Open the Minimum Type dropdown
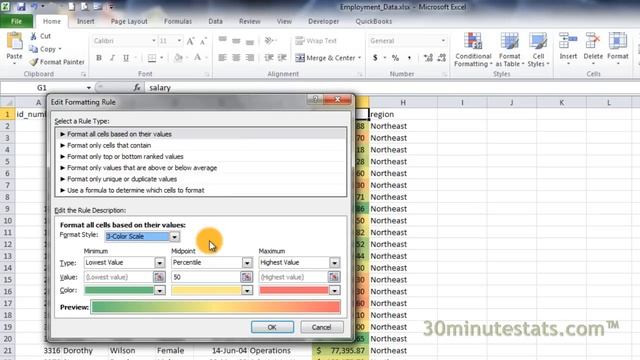Screen dimensions: 640x360 [160, 263]
